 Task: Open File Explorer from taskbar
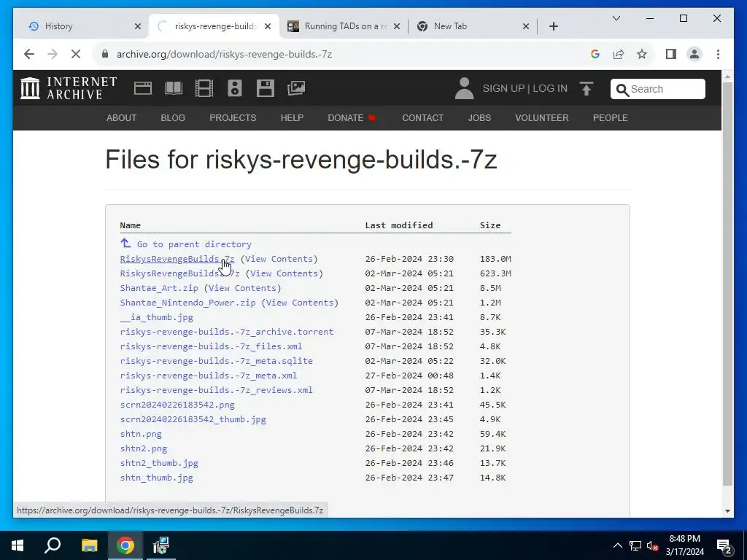pos(89,545)
